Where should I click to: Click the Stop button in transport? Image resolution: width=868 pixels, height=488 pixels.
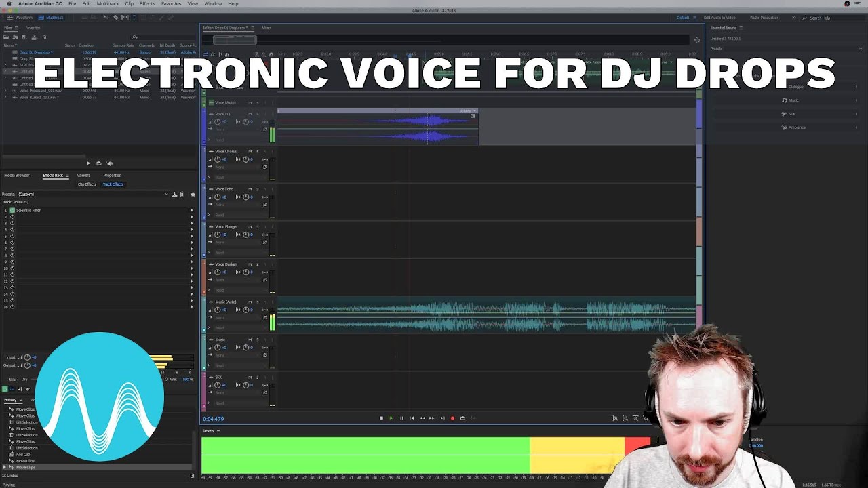(381, 418)
